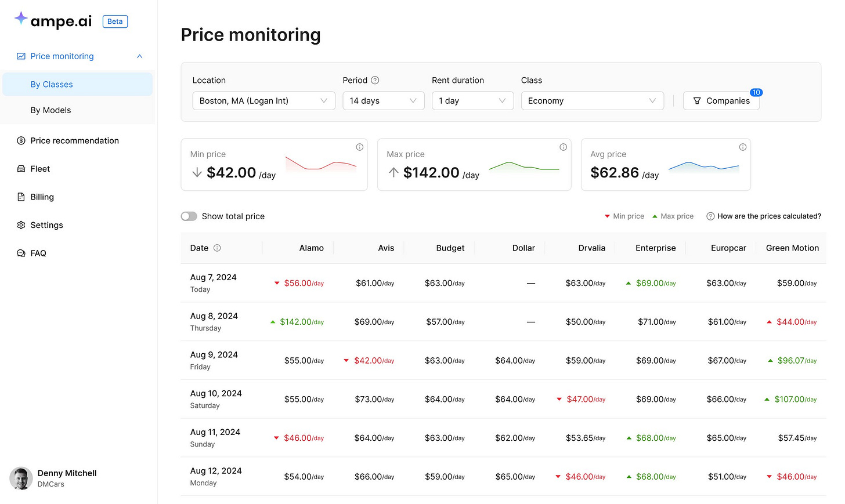Toggle the Max price legend indicator
Image resolution: width=845 pixels, height=504 pixels.
click(x=673, y=216)
